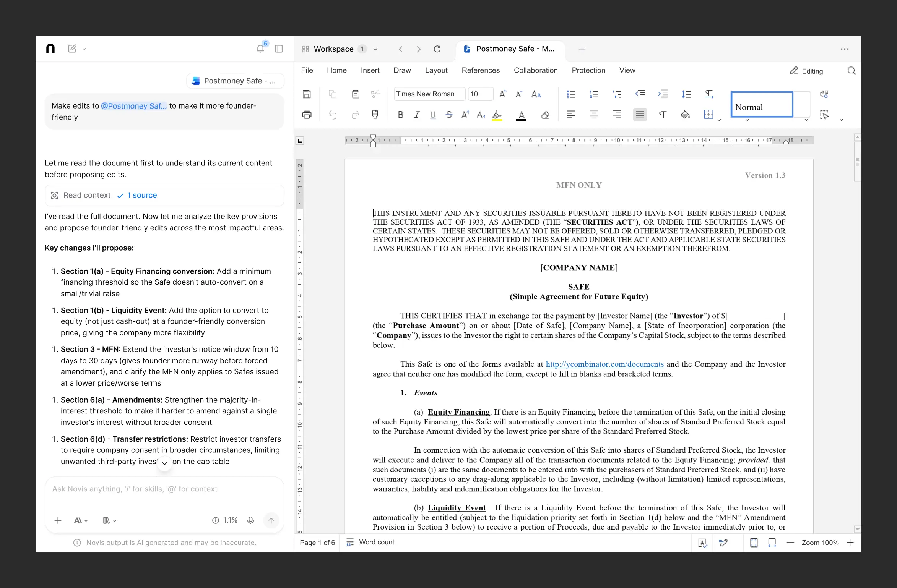Click the Multilevel list icon

click(617, 94)
